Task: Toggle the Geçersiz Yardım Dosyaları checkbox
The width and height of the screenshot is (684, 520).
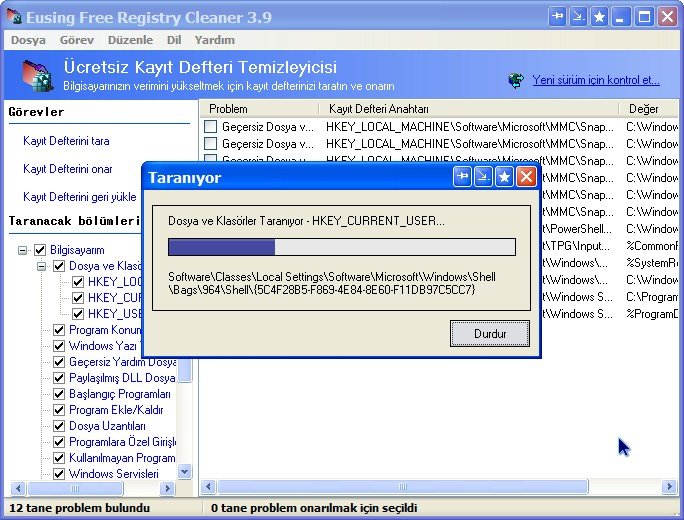Action: [59, 362]
